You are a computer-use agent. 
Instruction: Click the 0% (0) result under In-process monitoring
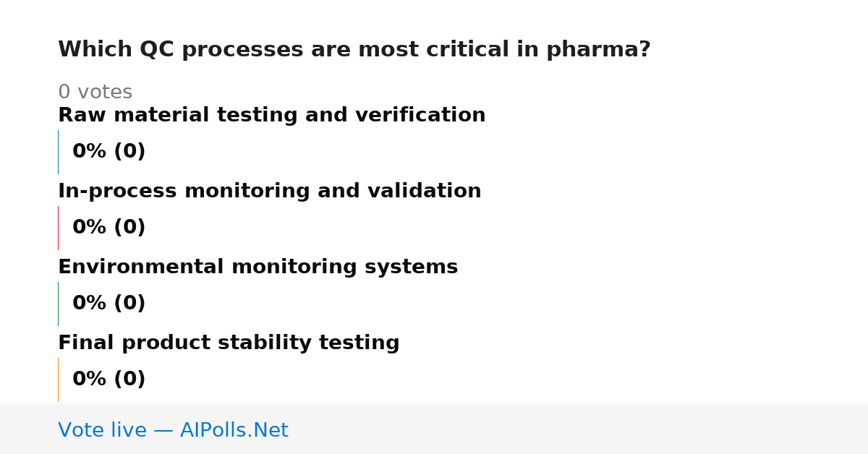pos(109,228)
